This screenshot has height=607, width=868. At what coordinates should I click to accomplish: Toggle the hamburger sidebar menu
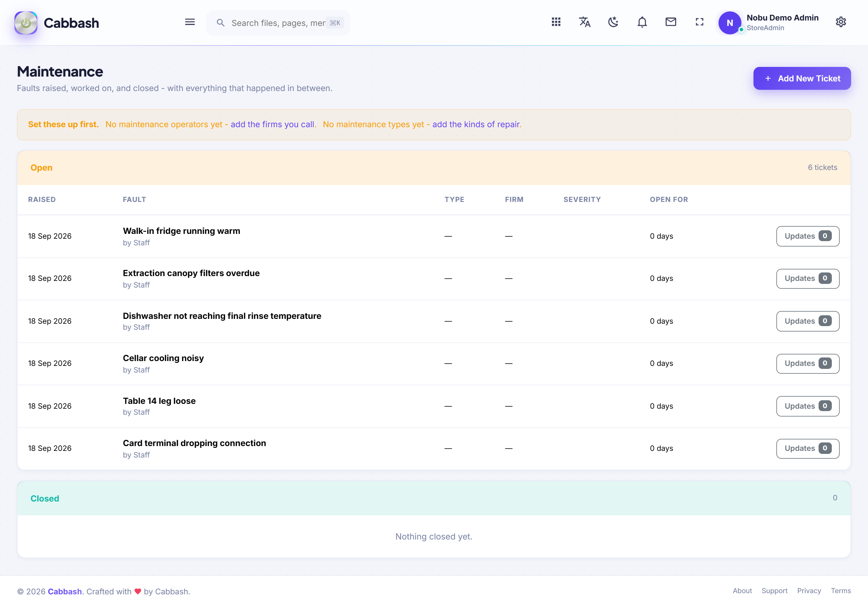[x=190, y=22]
